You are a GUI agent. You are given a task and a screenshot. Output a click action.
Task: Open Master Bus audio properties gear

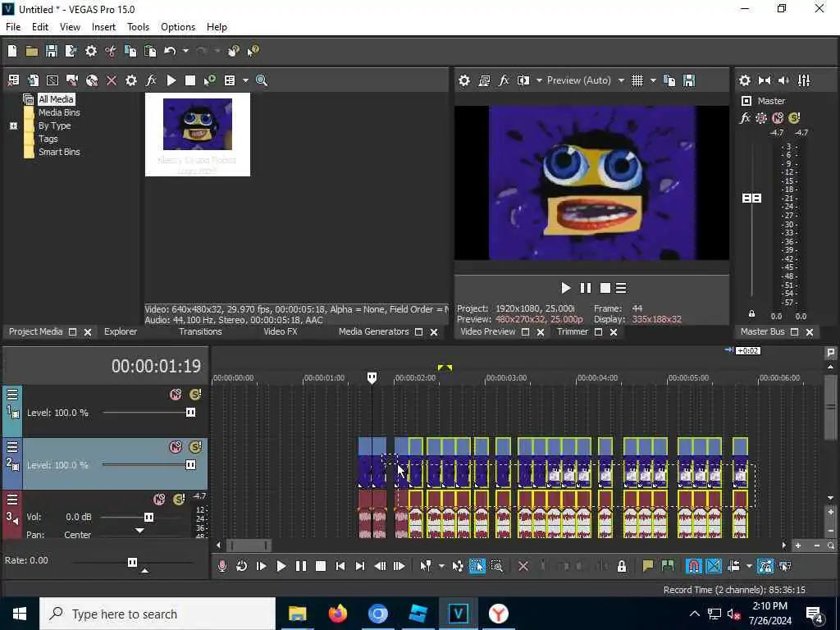(745, 80)
